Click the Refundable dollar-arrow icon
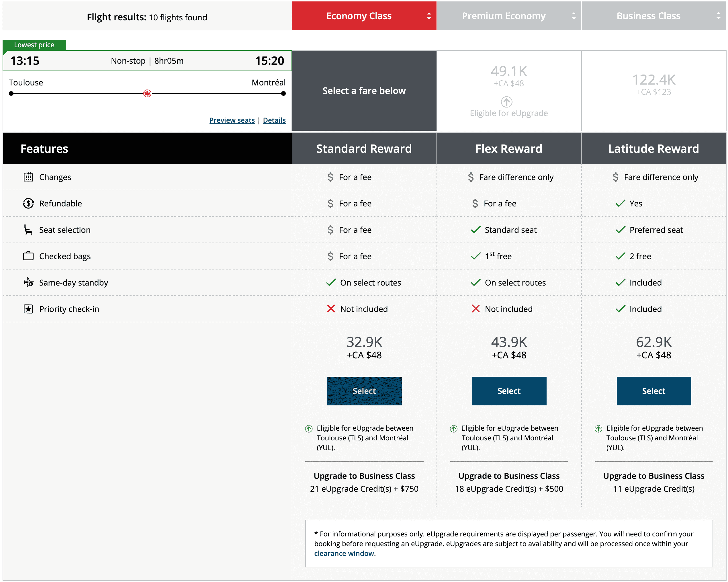Viewport: 728px width, 582px height. (x=28, y=203)
